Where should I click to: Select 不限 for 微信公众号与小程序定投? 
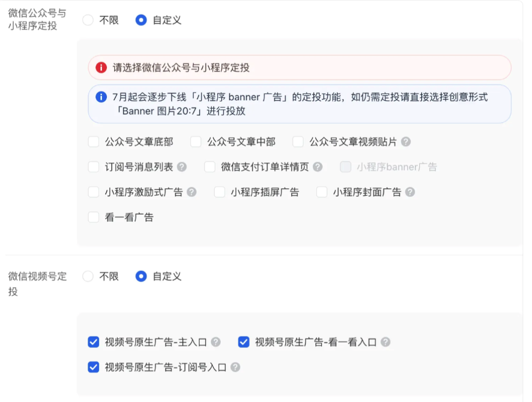point(88,20)
